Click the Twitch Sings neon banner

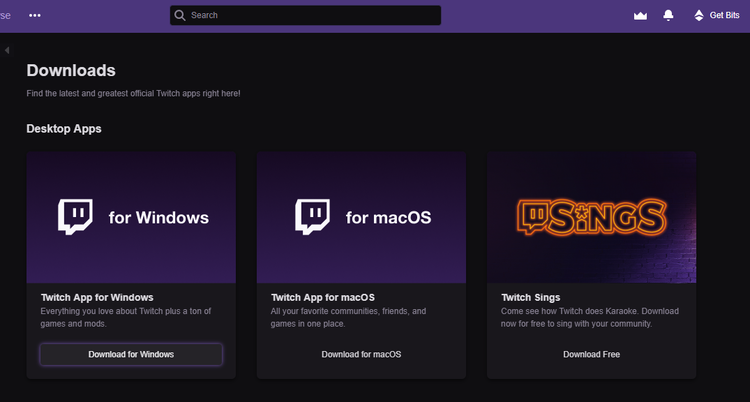[591, 217]
